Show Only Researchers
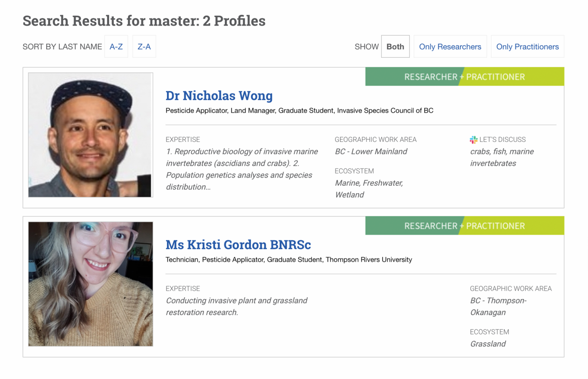The width and height of the screenshot is (588, 379). click(450, 47)
